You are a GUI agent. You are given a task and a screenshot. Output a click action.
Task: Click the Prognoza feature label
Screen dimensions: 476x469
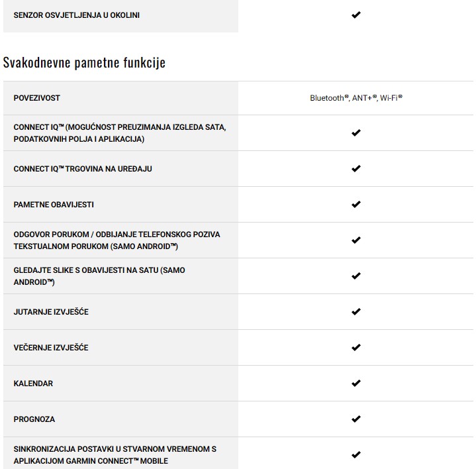(34, 419)
